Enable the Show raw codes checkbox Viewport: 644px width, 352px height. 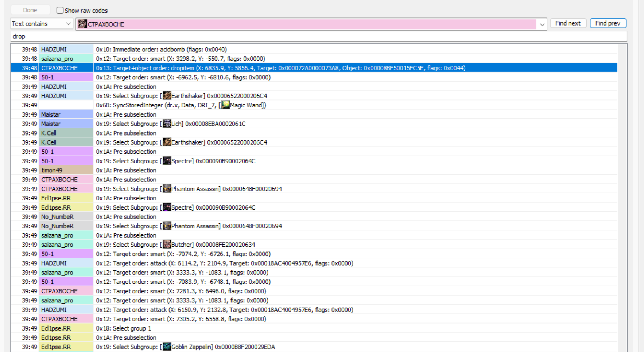[60, 11]
